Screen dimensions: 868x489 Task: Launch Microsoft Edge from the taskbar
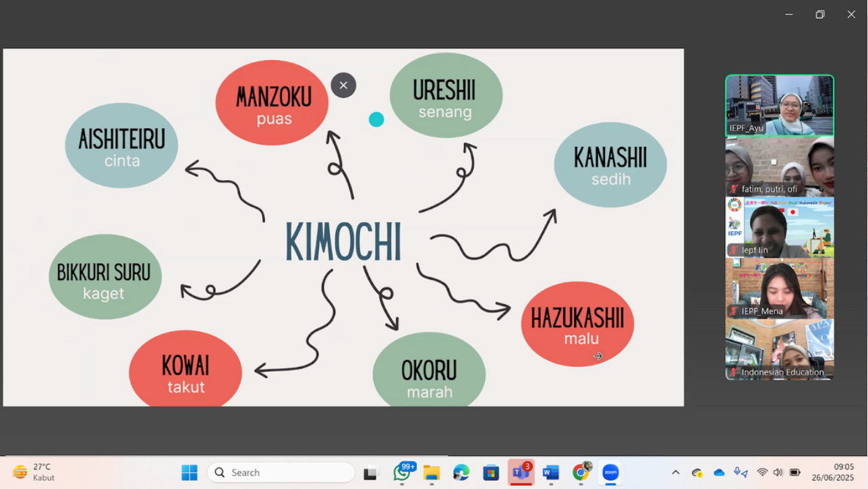(461, 473)
